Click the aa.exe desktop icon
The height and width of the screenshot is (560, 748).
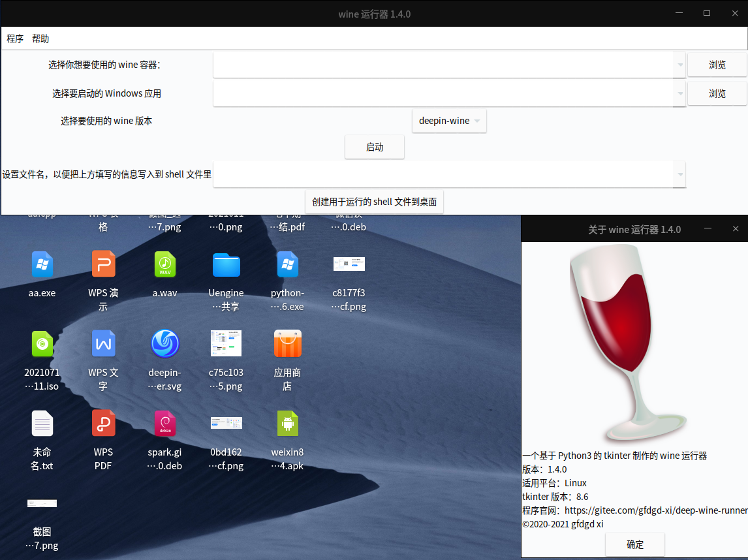point(42,265)
